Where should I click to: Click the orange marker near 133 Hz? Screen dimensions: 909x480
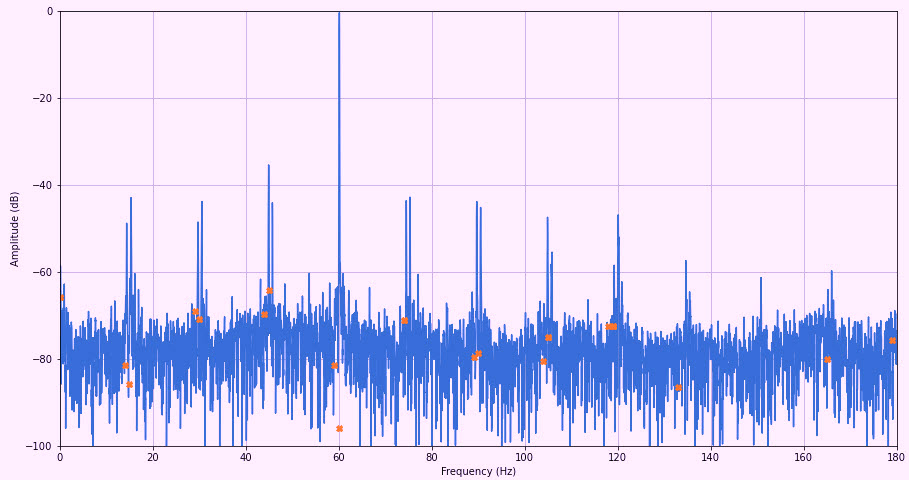pos(678,388)
